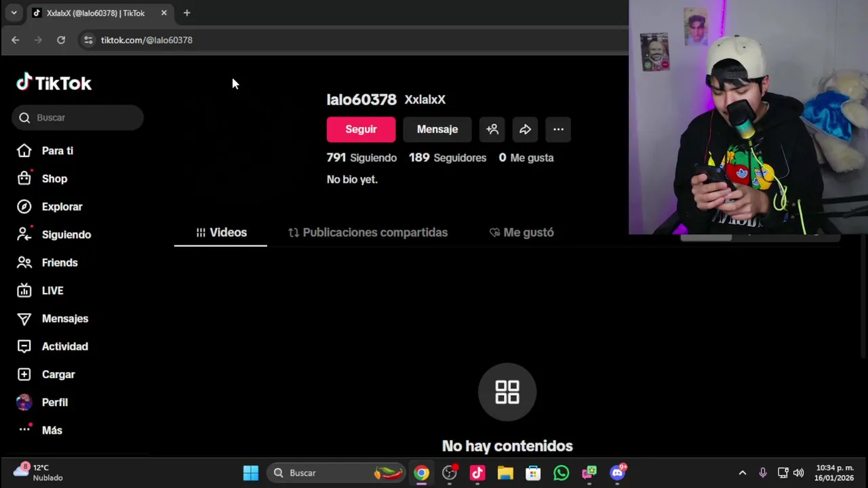Open the weather widget showing 12°C Nublado
Image resolution: width=868 pixels, height=488 pixels.
click(x=39, y=473)
